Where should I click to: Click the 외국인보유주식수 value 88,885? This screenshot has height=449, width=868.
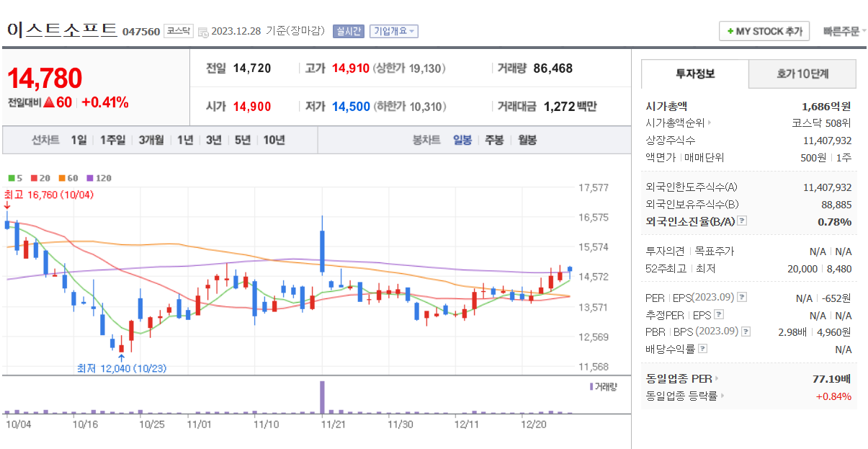836,205
